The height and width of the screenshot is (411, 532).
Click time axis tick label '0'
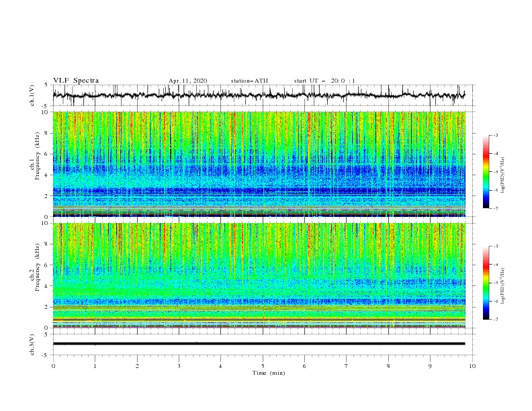coord(53,366)
